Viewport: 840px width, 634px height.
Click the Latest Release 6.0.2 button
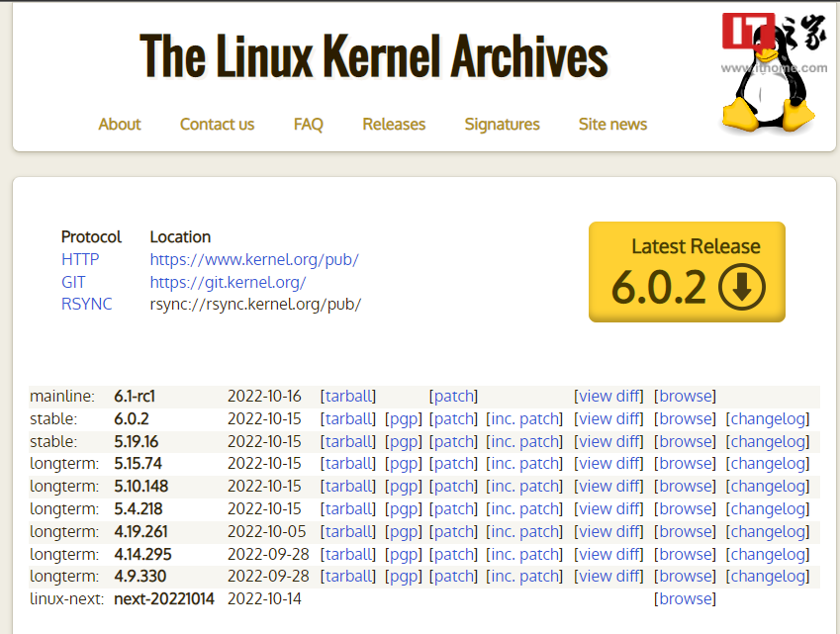tap(687, 272)
